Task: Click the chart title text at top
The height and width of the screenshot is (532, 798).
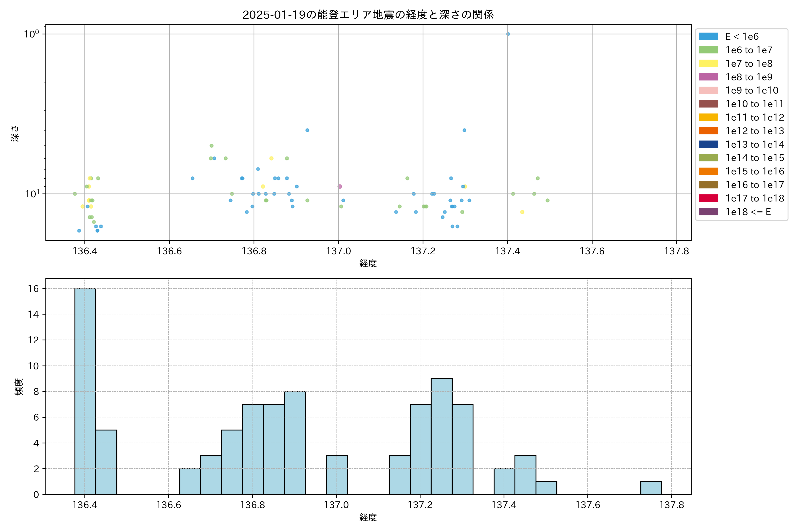Action: point(368,15)
